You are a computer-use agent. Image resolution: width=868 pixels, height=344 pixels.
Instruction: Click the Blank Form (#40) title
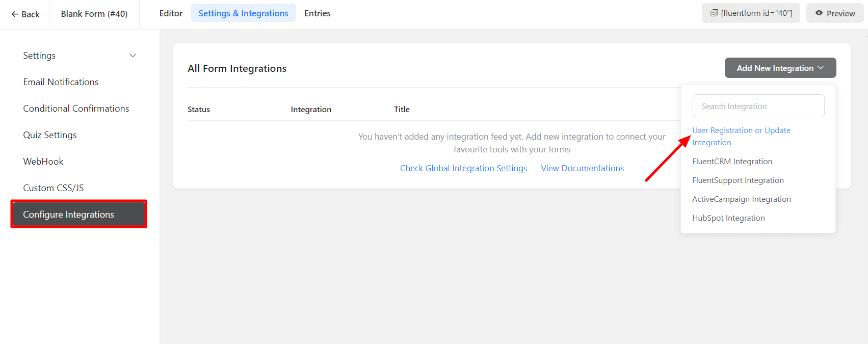tap(94, 14)
